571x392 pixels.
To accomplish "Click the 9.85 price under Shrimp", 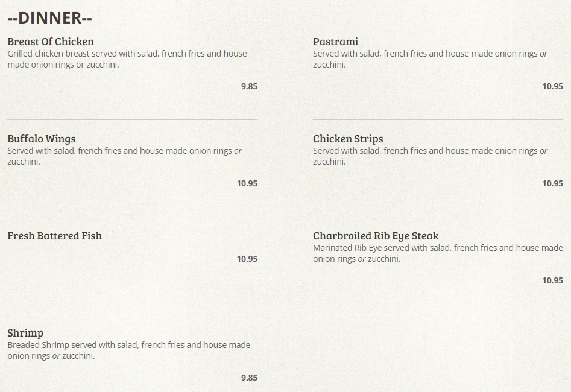I will (249, 378).
